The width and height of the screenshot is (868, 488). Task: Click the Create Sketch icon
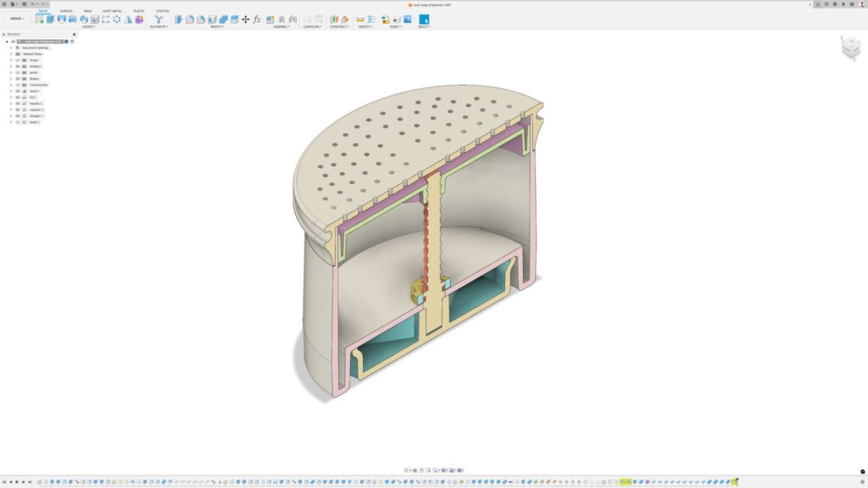point(40,19)
